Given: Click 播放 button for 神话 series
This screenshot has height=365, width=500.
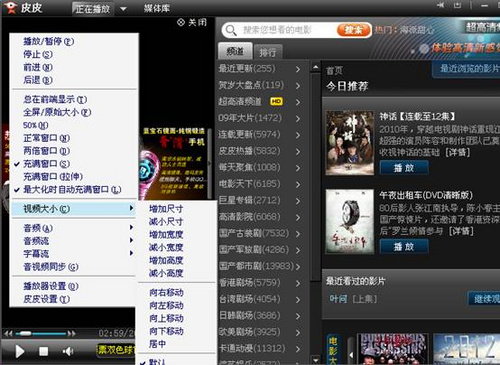Looking at the screenshot, I should [x=404, y=168].
